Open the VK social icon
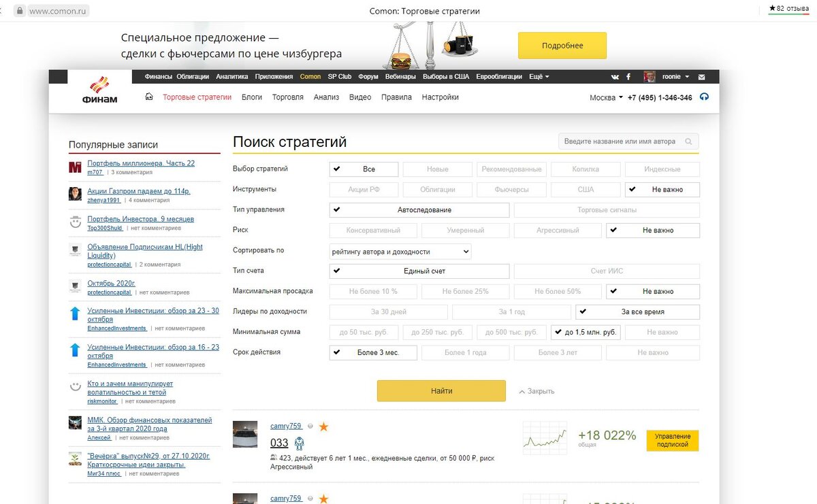Viewport: 817px width, 504px height. 615,77
